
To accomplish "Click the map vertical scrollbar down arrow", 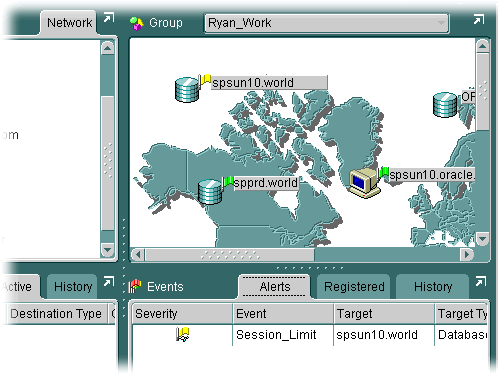I will point(482,239).
